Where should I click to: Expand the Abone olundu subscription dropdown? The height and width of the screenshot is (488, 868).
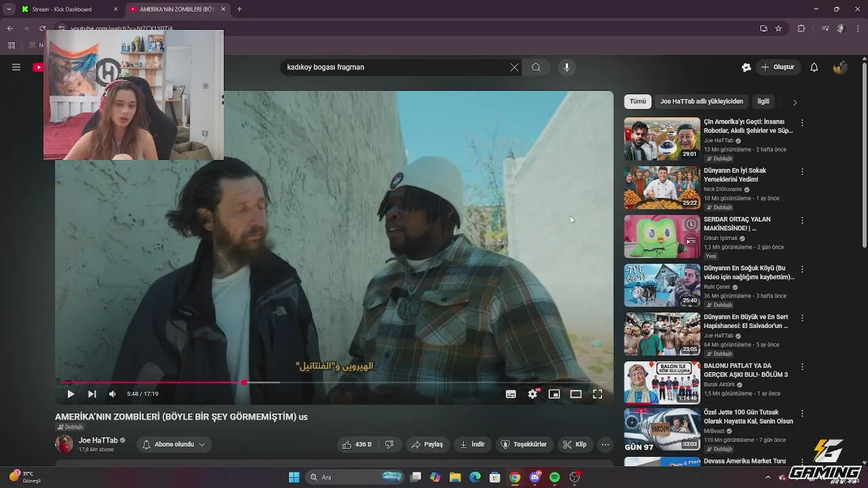(174, 445)
